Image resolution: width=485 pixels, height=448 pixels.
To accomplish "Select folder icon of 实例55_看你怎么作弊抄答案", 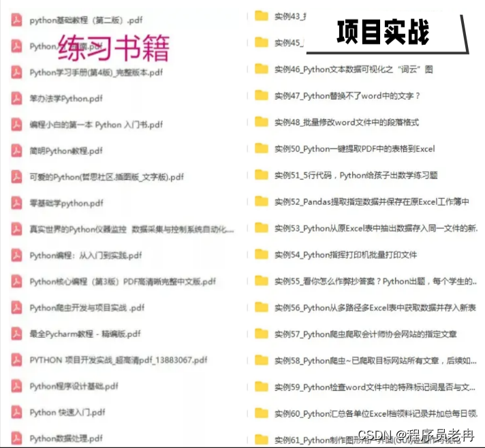I will point(262,281).
